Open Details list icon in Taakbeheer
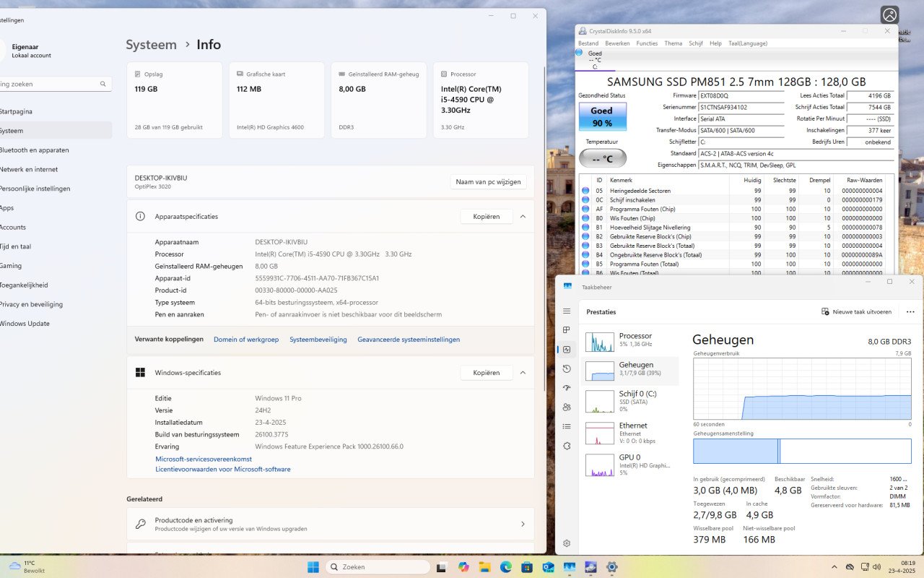Screen dimensions: 924x578 pyautogui.click(x=567, y=426)
